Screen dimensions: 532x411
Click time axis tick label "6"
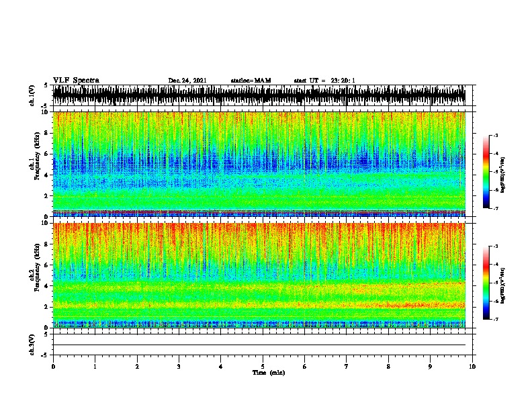pos(305,367)
